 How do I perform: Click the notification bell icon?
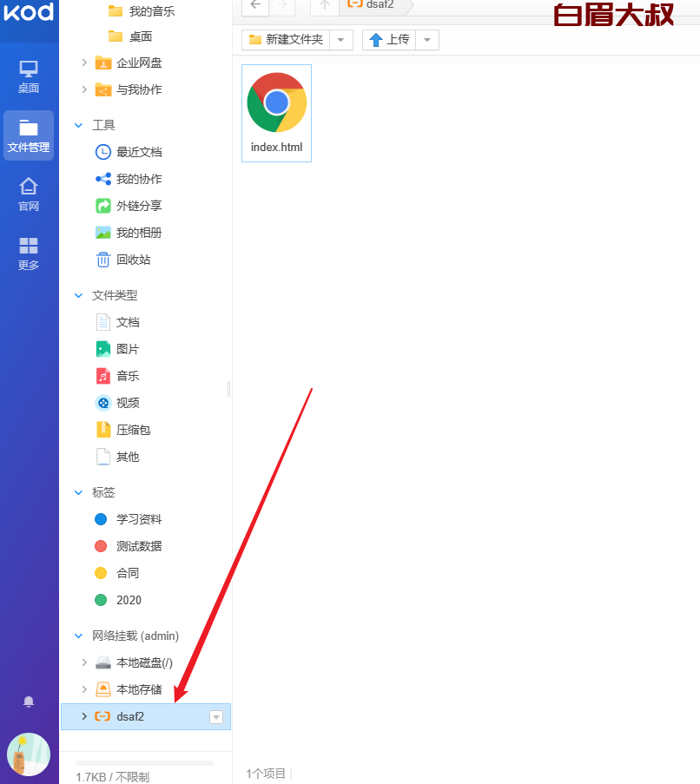[29, 702]
